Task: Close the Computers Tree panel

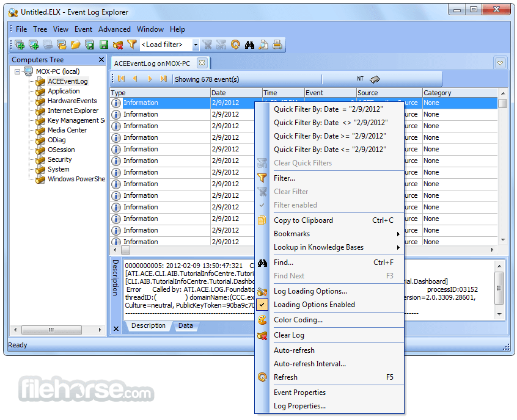Action: pos(101,60)
